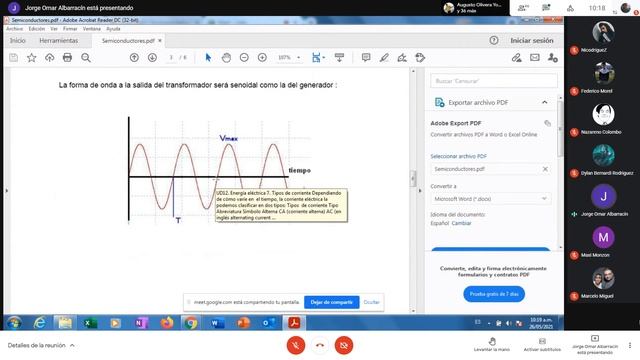Expand the left navigation pane arrow

[6, 191]
